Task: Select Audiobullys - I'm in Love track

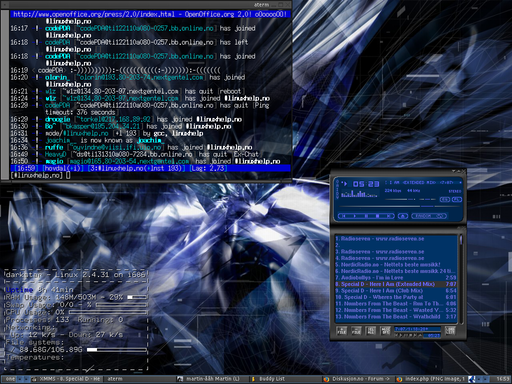Action: tap(396, 278)
